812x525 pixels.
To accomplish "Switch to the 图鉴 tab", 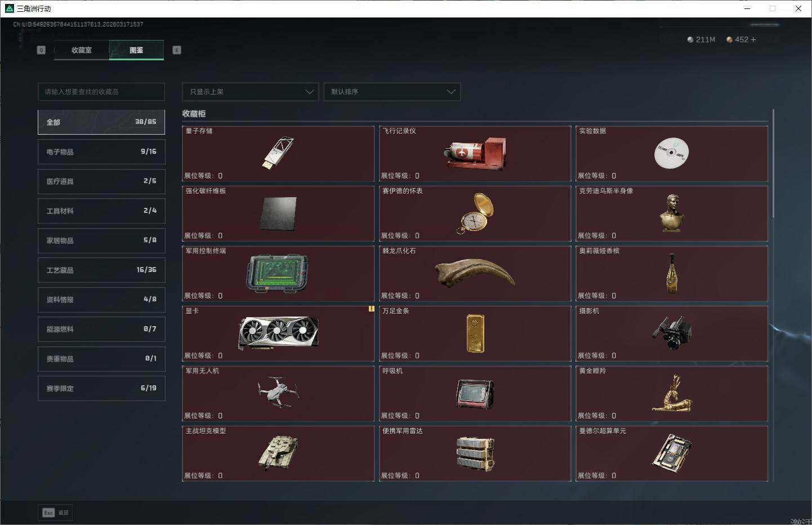I will pyautogui.click(x=136, y=50).
